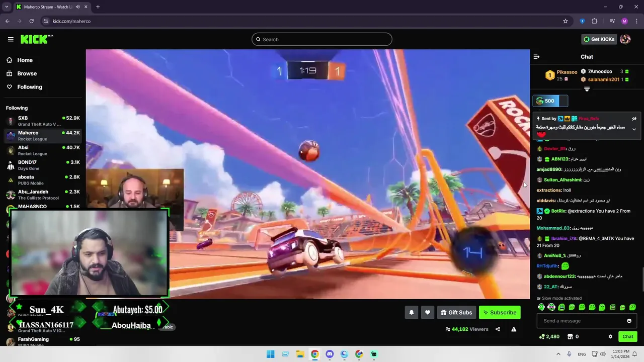Pick the crying green emote
The width and height of the screenshot is (644, 362).
561,307
